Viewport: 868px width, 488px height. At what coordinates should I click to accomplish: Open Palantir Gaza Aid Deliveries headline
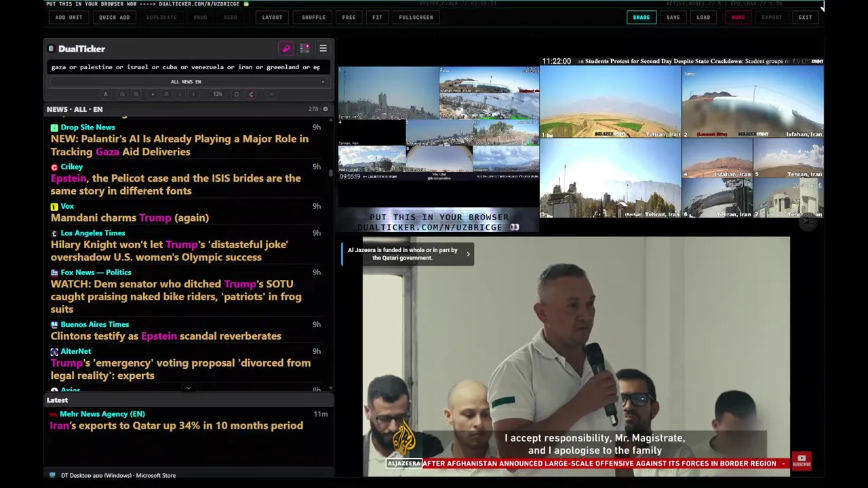click(x=180, y=145)
